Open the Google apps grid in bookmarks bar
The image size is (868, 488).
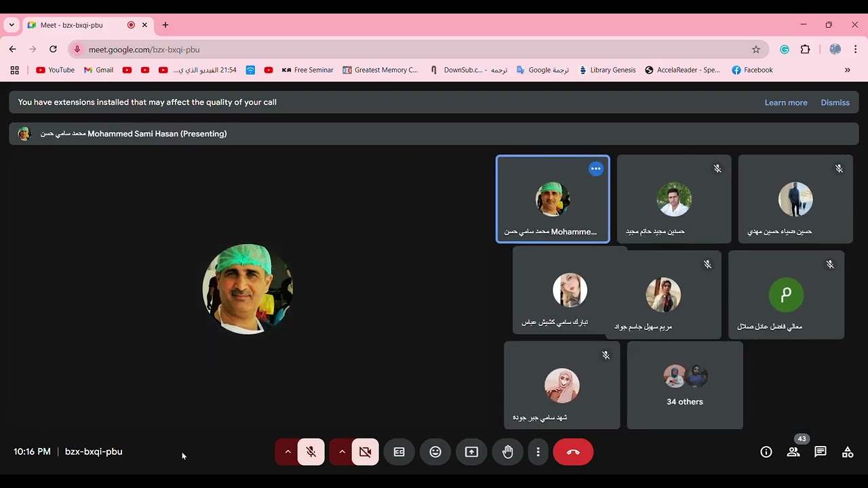14,70
